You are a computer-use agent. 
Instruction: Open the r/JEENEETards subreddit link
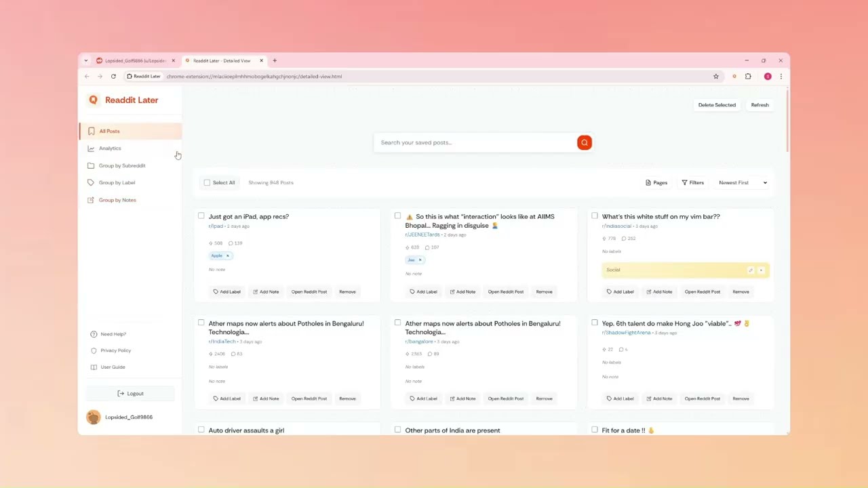click(x=422, y=235)
